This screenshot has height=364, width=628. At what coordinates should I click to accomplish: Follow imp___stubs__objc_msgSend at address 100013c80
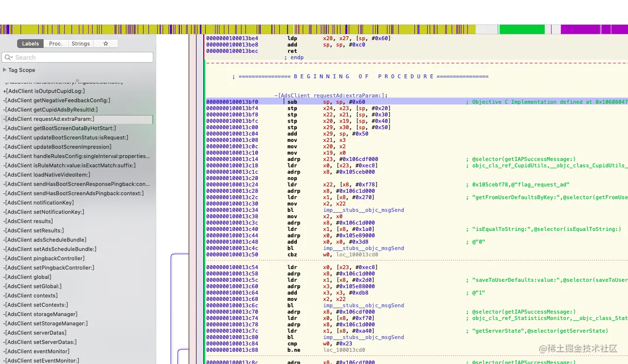[x=363, y=337]
